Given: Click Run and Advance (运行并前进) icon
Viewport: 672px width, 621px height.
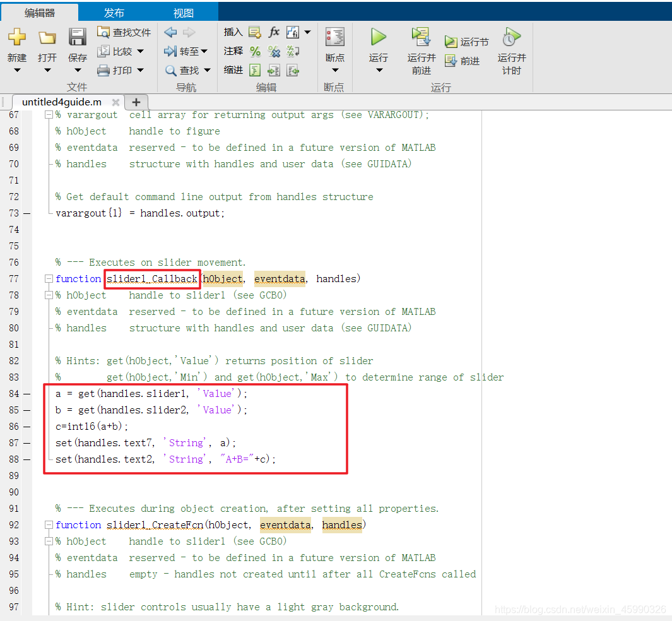Looking at the screenshot, I should pyautogui.click(x=421, y=37).
